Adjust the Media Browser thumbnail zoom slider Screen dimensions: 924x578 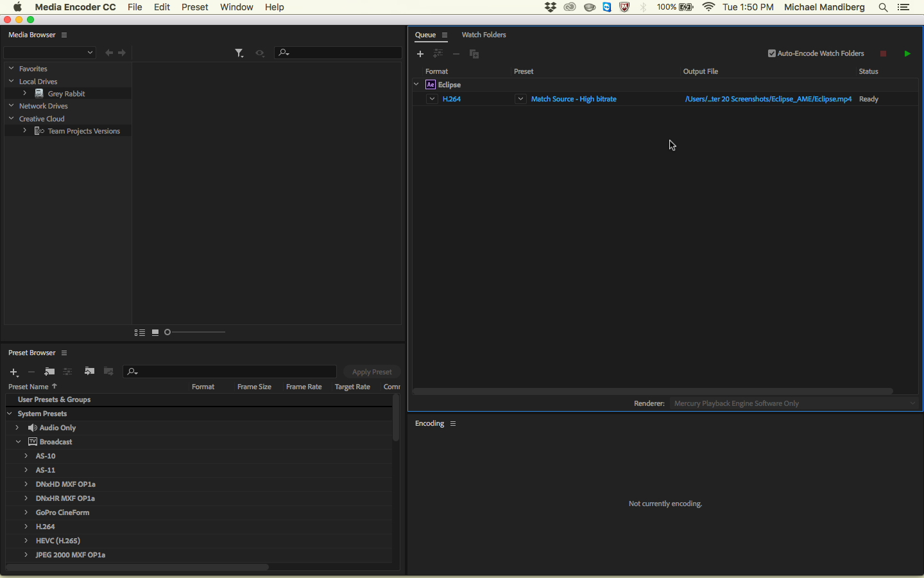(168, 332)
